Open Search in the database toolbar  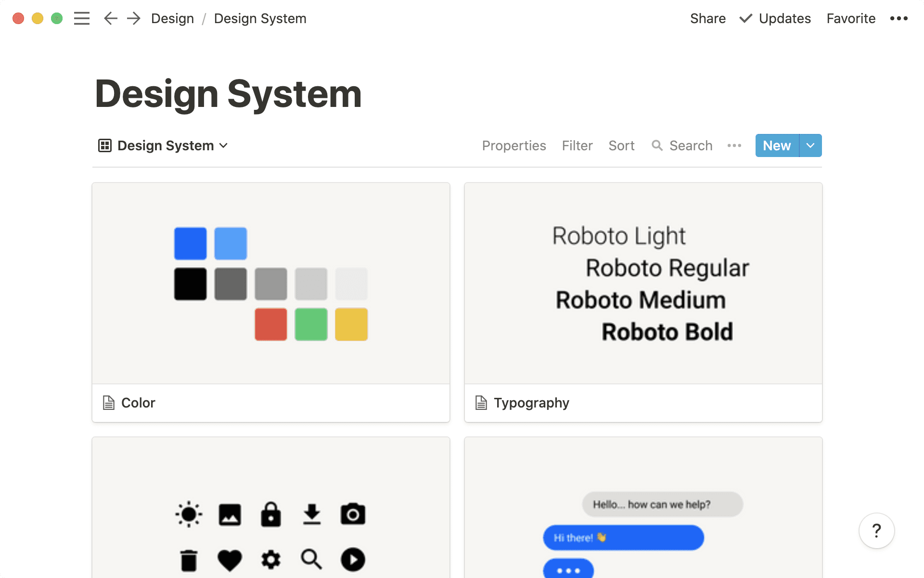pyautogui.click(x=682, y=145)
